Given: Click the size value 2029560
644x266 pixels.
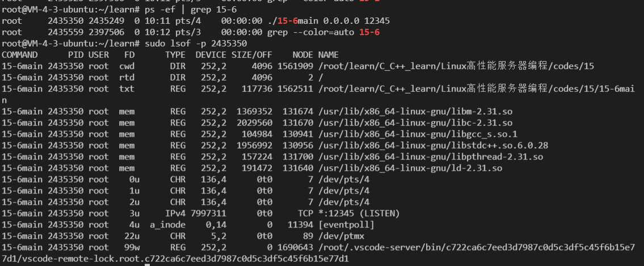Looking at the screenshot, I should point(254,123).
